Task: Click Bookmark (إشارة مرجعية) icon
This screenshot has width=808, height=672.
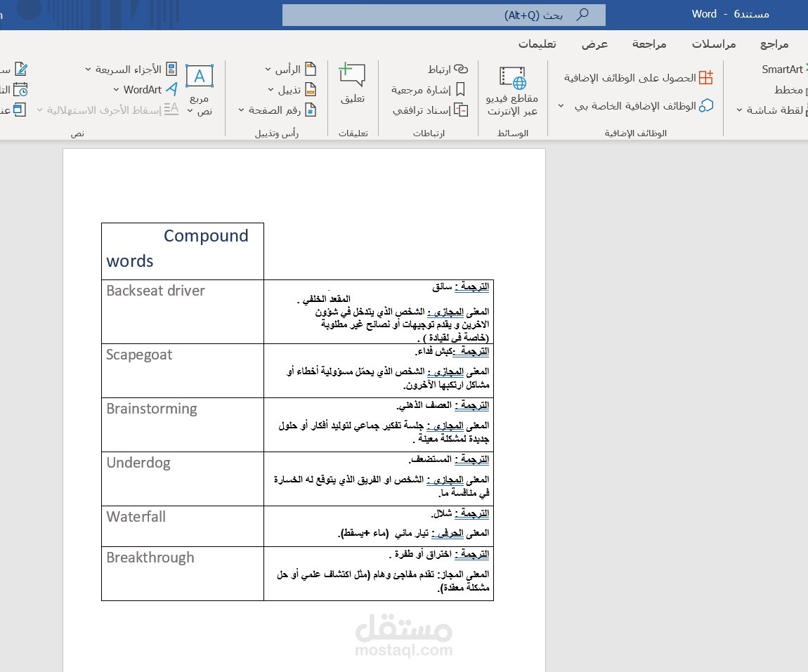Action: point(461,90)
